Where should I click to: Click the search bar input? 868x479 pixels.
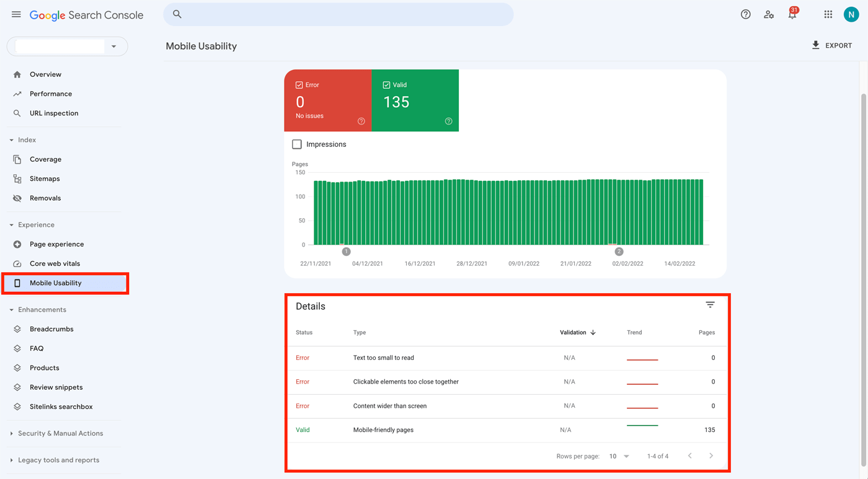(x=338, y=14)
